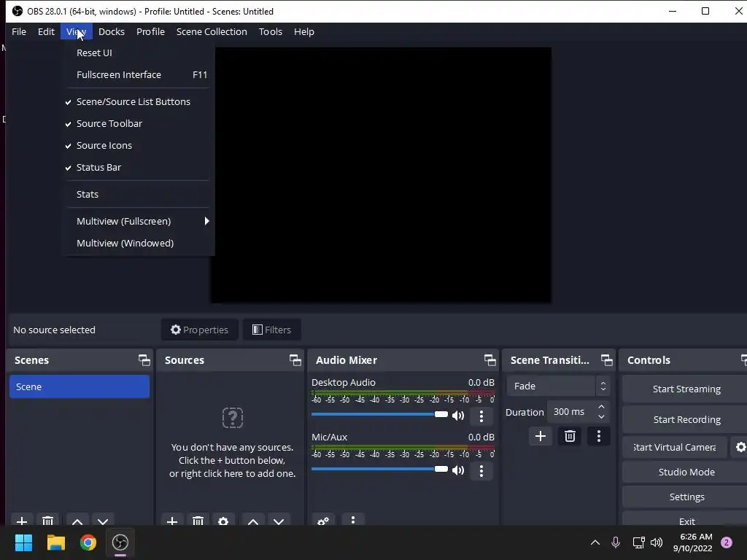
Task: Open transition properties three-dot menu
Action: [x=599, y=436]
